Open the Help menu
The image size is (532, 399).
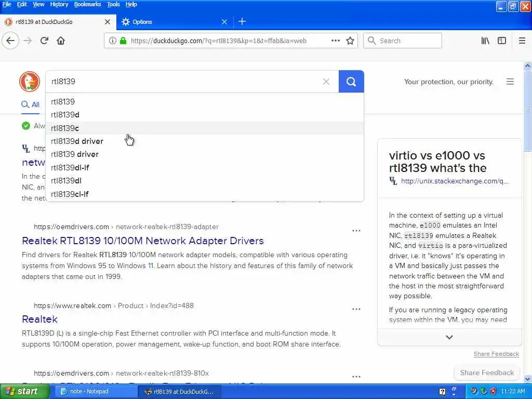(x=131, y=4)
